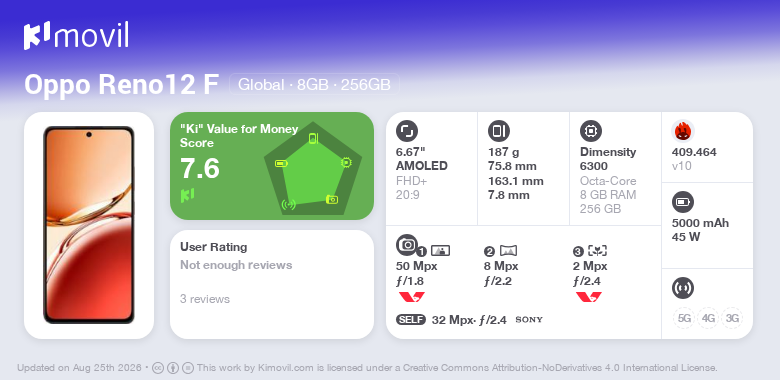The image size is (780, 380).
Task: Open the 3 reviews link
Action: (205, 299)
